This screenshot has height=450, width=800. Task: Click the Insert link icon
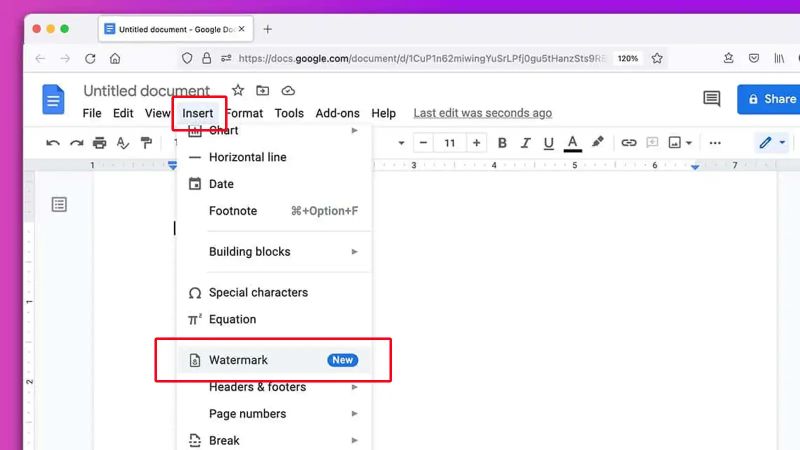click(629, 143)
